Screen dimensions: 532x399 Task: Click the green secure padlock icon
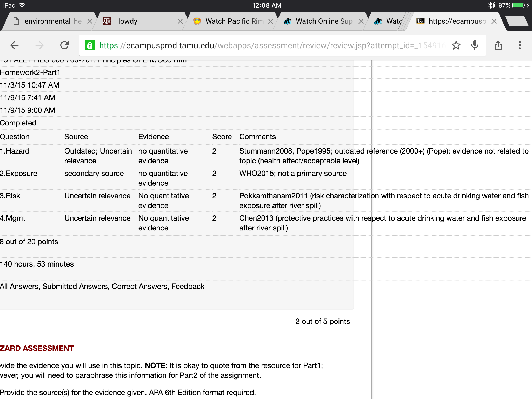(x=90, y=45)
